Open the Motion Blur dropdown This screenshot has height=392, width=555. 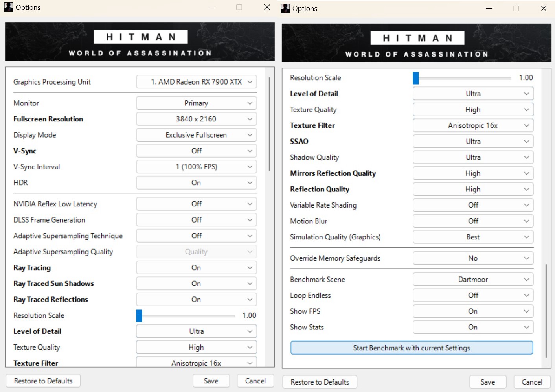(x=473, y=221)
